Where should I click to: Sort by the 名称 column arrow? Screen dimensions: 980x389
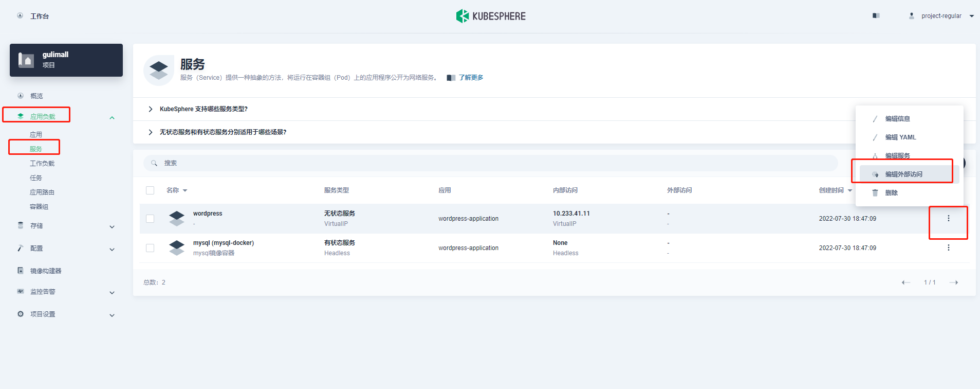pyautogui.click(x=185, y=190)
